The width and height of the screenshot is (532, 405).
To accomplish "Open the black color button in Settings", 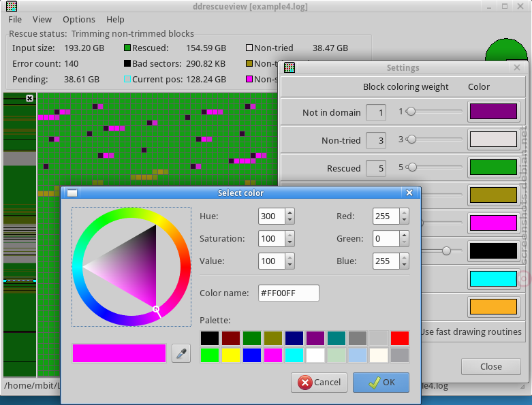I will pos(493,250).
